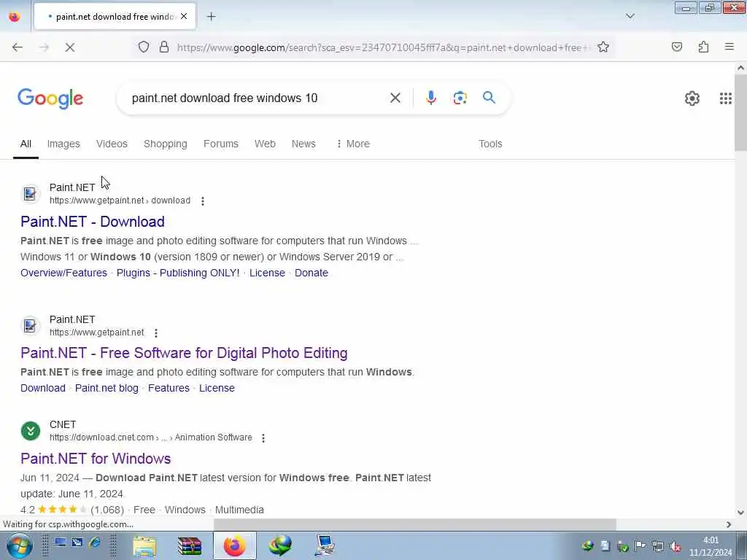Switch to the Forums results tab
The width and height of the screenshot is (747, 560).
220,144
